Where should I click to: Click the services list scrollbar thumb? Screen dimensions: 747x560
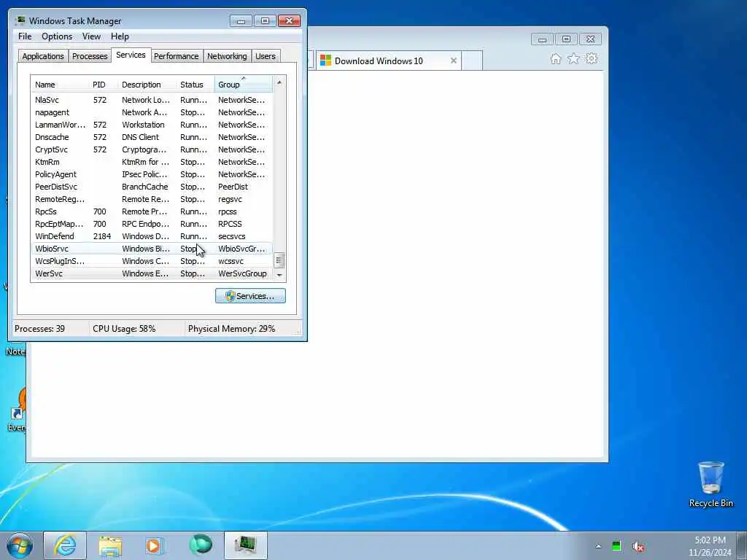pyautogui.click(x=279, y=260)
